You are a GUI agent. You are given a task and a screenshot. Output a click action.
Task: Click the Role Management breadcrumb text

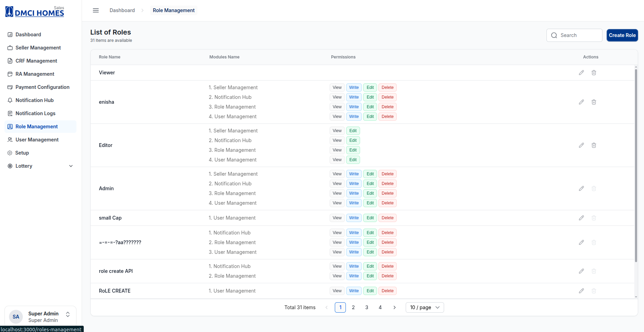point(174,10)
